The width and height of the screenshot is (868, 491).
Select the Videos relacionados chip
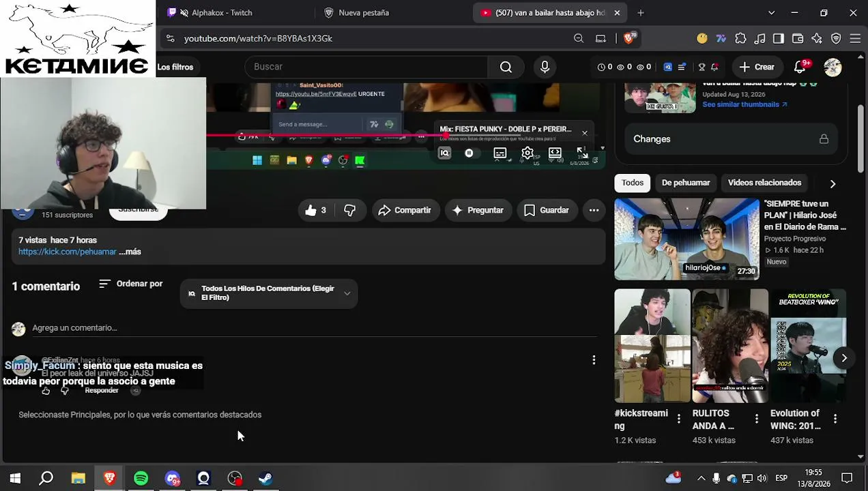click(764, 183)
